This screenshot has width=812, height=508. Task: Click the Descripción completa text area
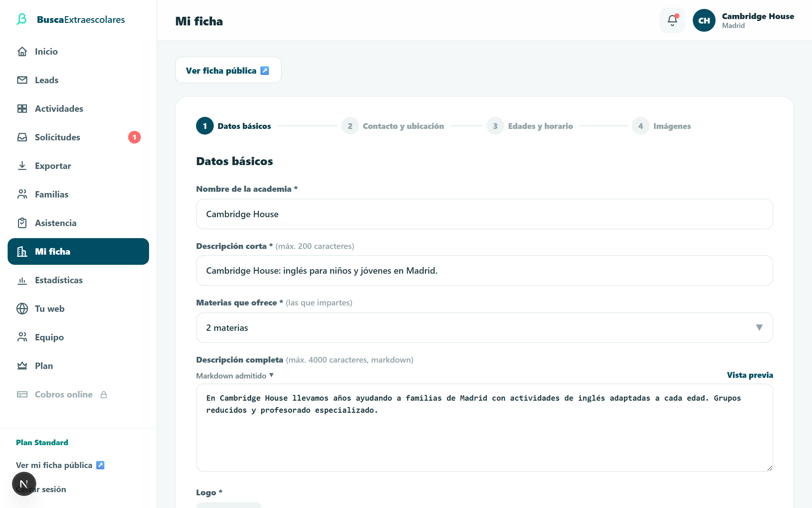(x=484, y=427)
